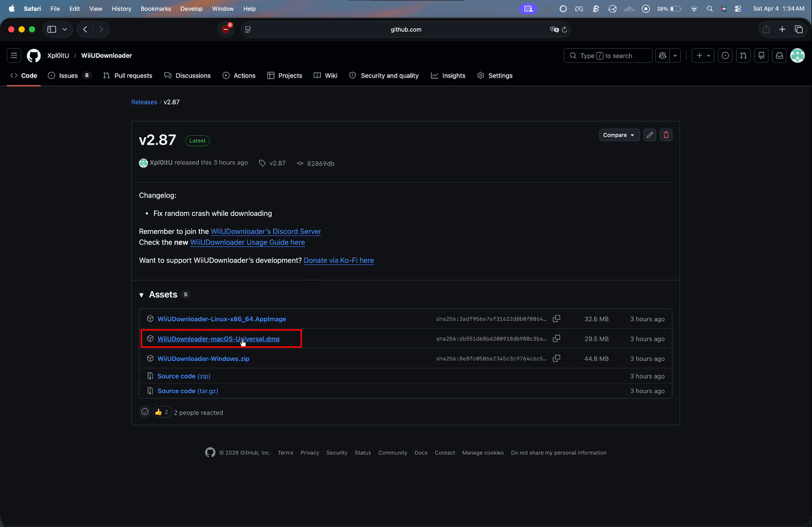This screenshot has height=527, width=812.
Task: Click the Safari address bar
Action: click(x=406, y=29)
